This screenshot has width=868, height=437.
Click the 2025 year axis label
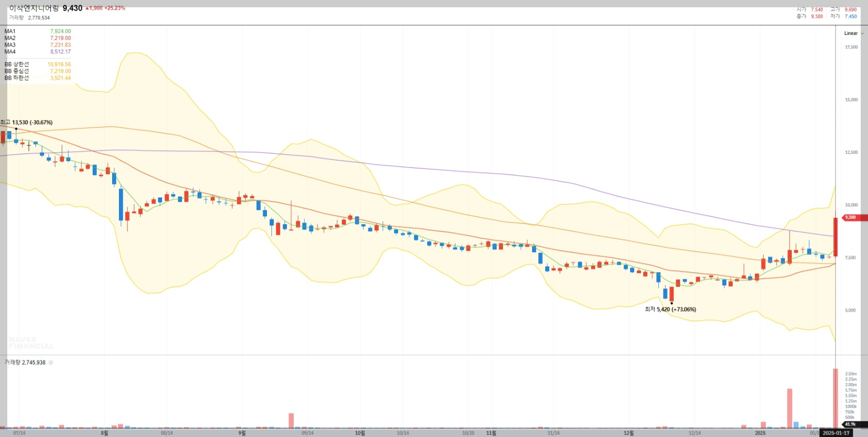coord(760,433)
